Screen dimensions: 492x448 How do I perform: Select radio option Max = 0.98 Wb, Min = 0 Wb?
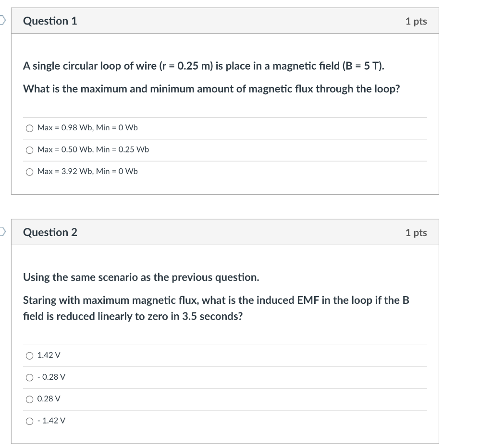click(x=30, y=128)
